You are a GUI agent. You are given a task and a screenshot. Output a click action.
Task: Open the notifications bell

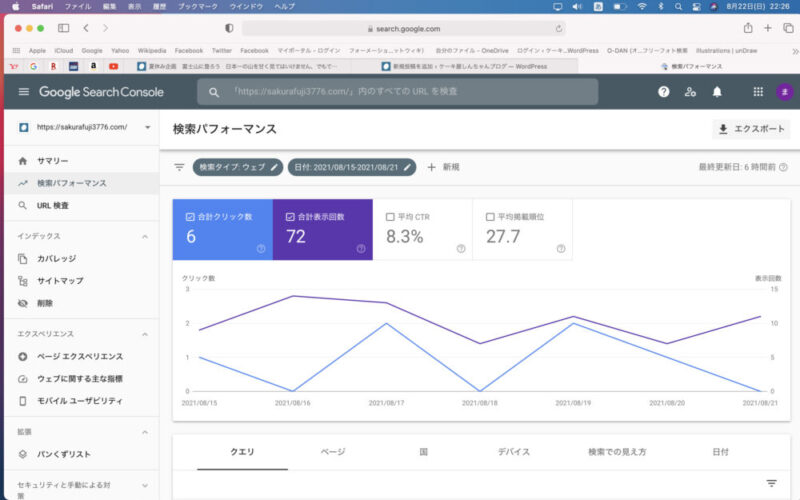tap(717, 92)
